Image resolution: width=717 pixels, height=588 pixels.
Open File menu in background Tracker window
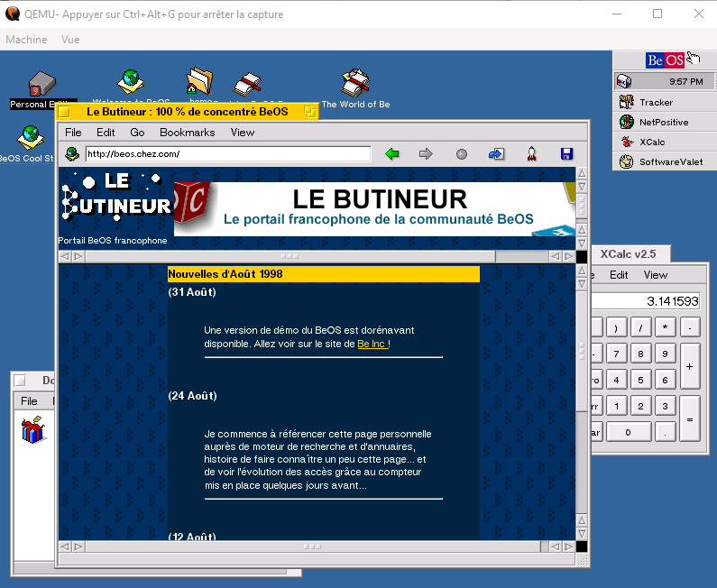coord(29,401)
